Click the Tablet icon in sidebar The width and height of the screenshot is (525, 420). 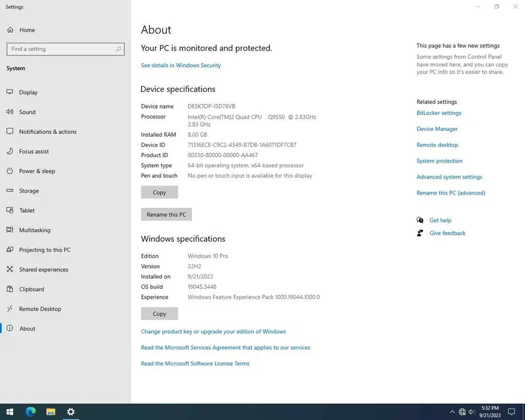(10, 211)
